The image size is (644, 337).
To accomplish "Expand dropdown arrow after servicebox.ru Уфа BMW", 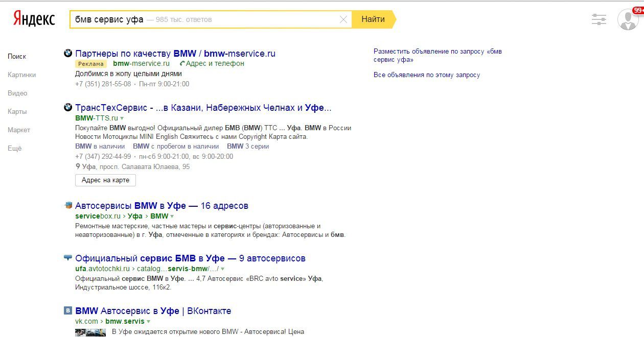I will pos(172,216).
